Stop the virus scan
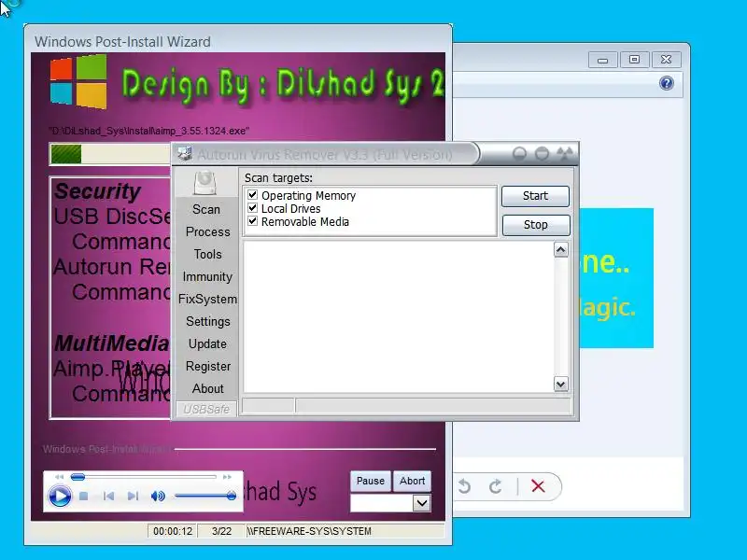This screenshot has width=747, height=560. coord(535,225)
